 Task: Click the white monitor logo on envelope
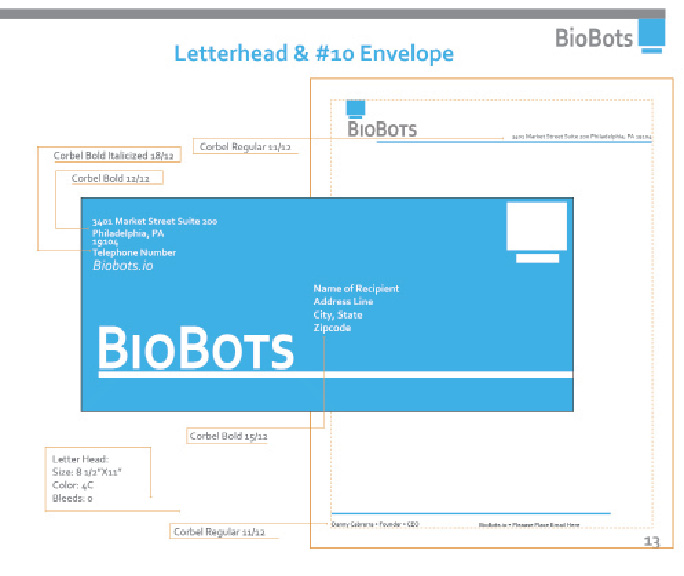tap(537, 232)
